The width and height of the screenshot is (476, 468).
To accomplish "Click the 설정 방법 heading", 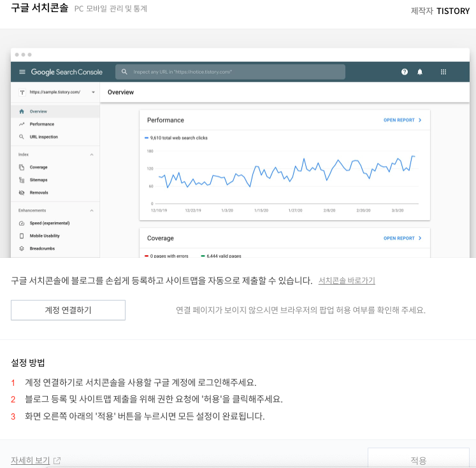I will click(28, 363).
